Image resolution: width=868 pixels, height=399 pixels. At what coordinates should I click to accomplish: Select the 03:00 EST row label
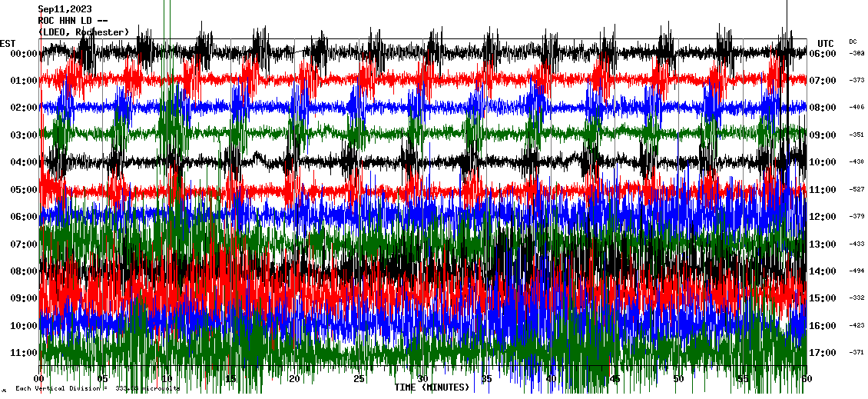pyautogui.click(x=24, y=135)
